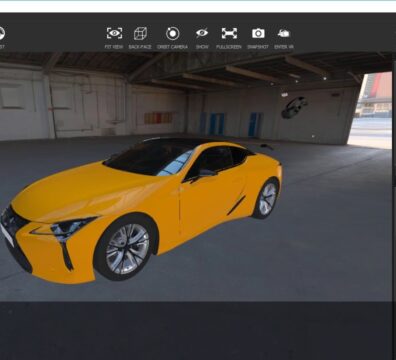Viewport: 396px width, 360px height.
Task: Take a Snapshot with the camera icon
Action: [258, 33]
